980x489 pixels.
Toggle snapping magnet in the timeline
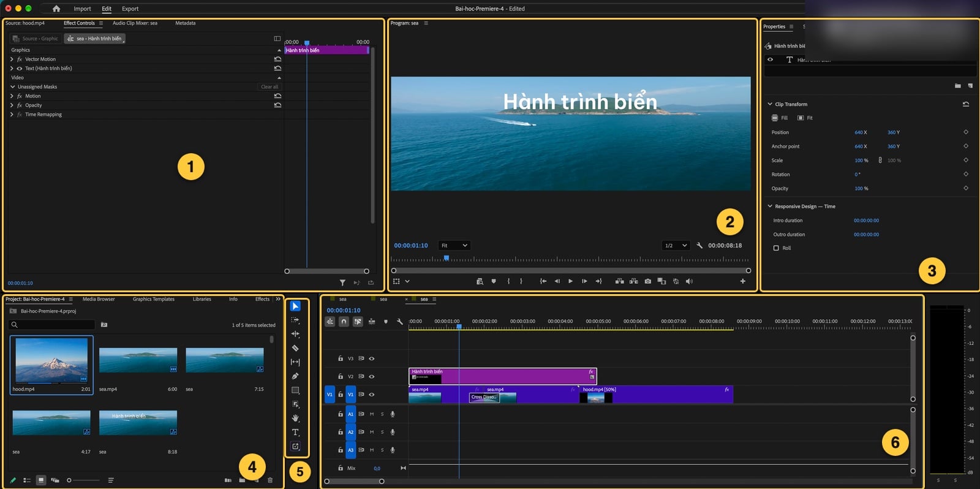pyautogui.click(x=344, y=321)
